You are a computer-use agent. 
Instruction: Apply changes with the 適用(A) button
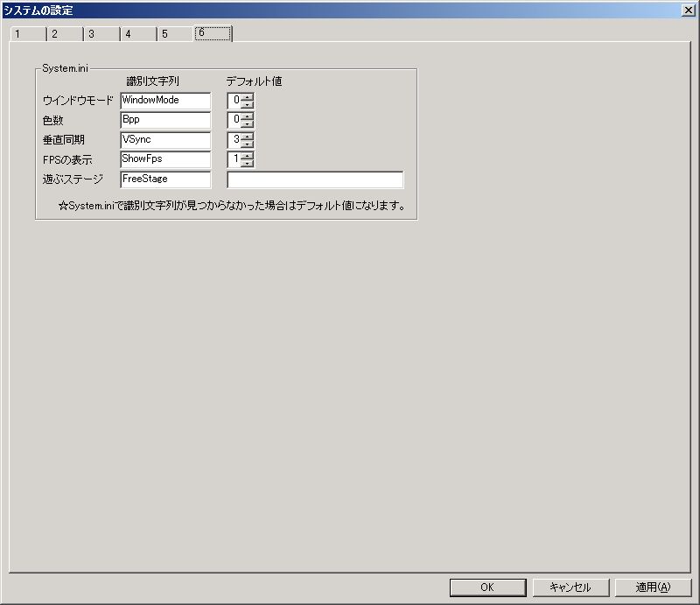pos(653,587)
